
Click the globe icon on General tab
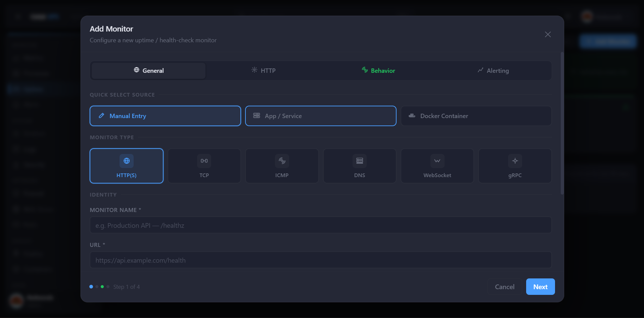click(x=136, y=70)
